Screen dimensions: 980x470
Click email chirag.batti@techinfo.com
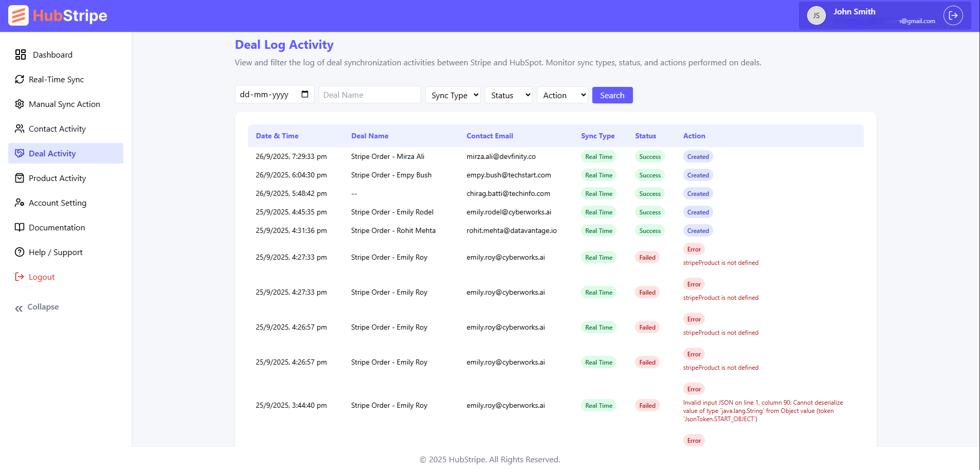click(509, 193)
